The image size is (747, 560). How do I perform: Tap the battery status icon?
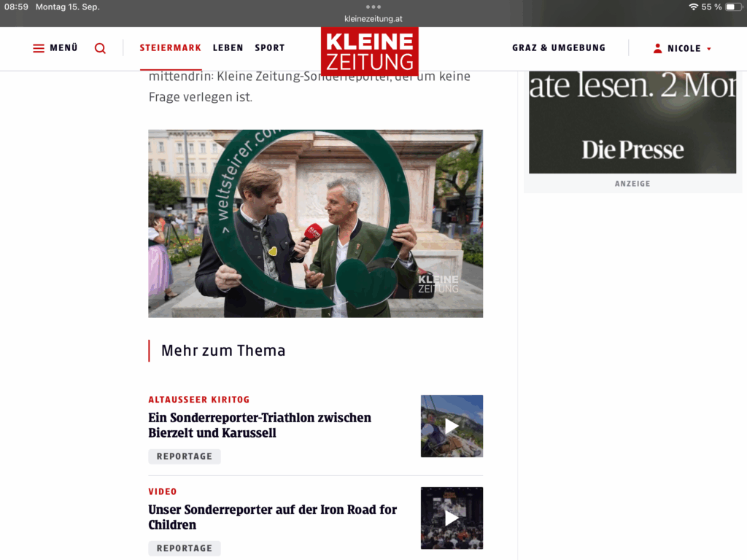point(734,7)
